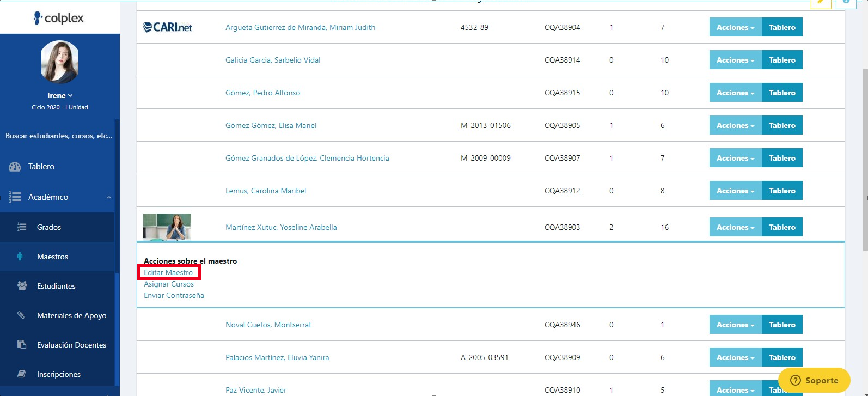Open Acciones dropdown for Lemus row

coord(735,191)
